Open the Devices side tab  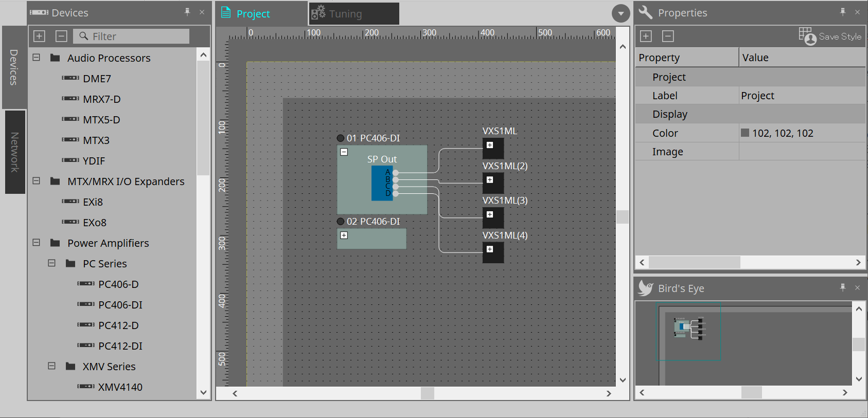tap(14, 67)
